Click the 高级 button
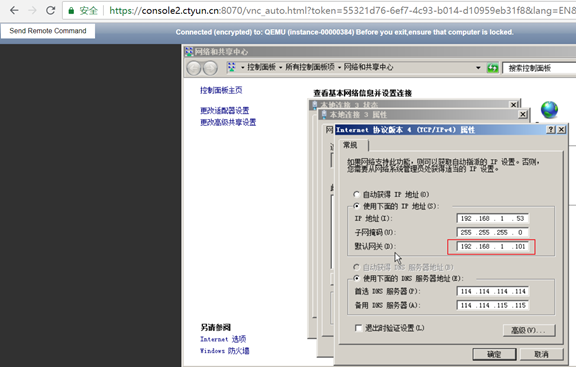The height and width of the screenshot is (367, 576). [x=529, y=330]
